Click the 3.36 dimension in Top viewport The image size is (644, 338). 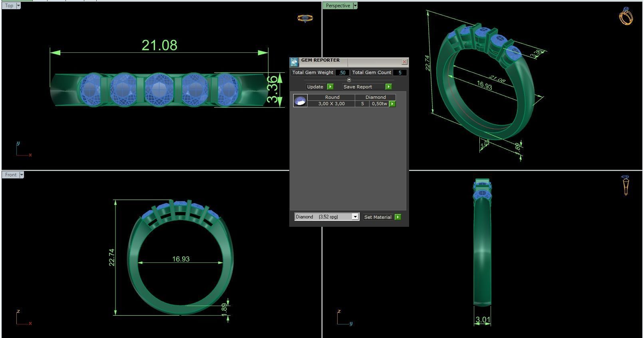(x=272, y=89)
